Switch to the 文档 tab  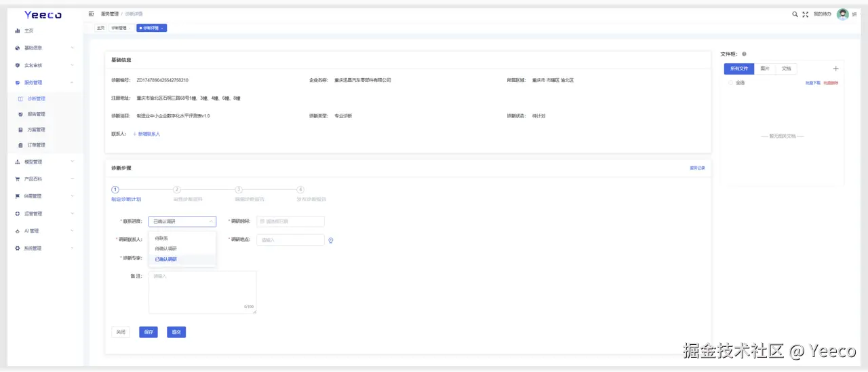[786, 69]
